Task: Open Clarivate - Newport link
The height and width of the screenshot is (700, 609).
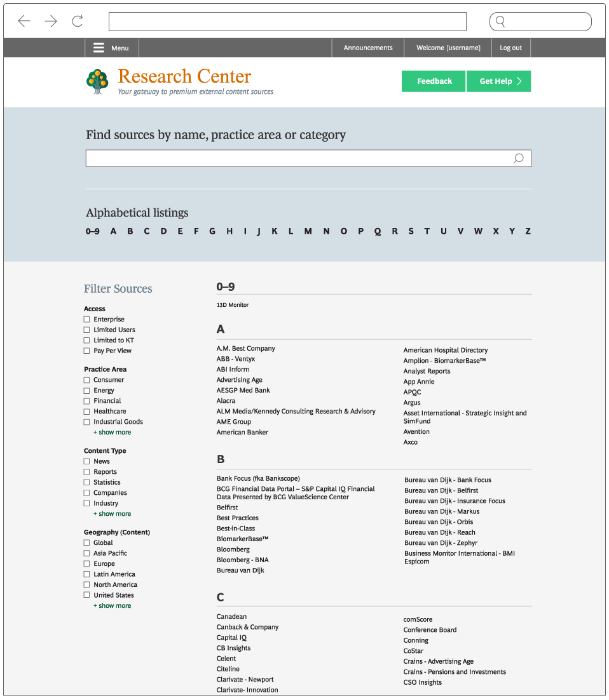Action: [245, 680]
